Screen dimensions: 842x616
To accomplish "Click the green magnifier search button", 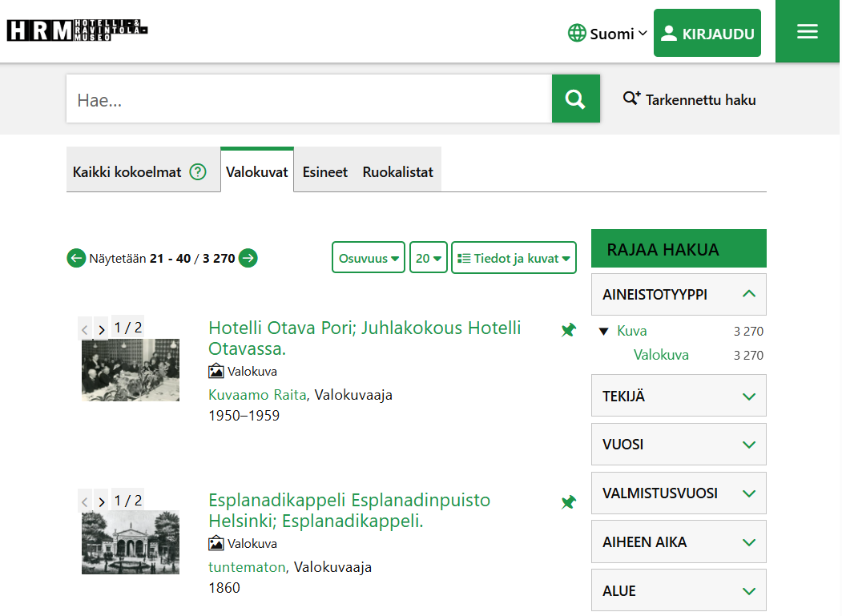I will point(575,99).
